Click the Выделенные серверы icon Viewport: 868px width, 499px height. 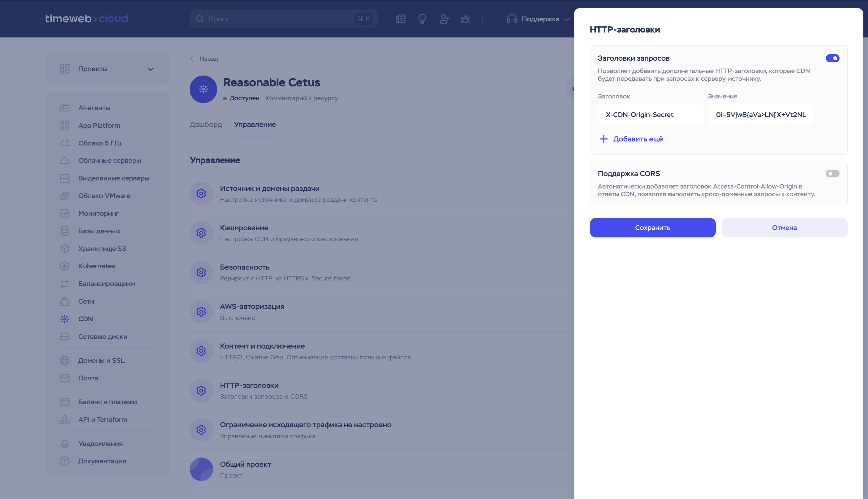click(x=64, y=178)
